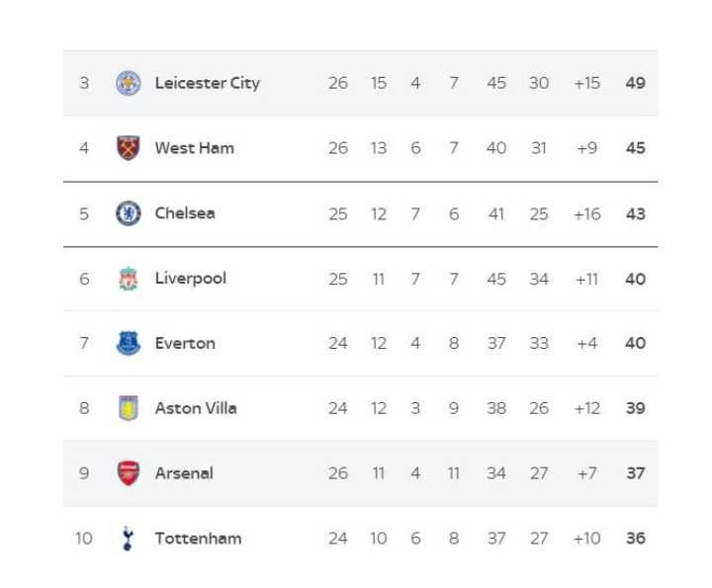Click Arsenal's position number 9

(x=84, y=473)
